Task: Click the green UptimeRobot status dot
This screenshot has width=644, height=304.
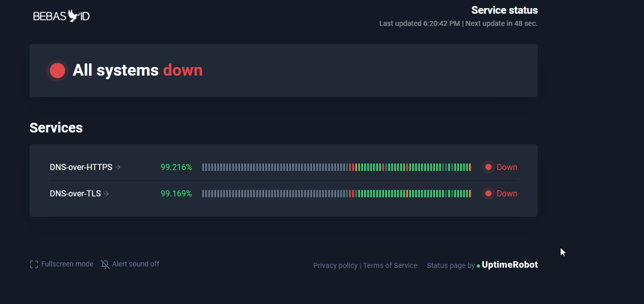Action: (477, 265)
